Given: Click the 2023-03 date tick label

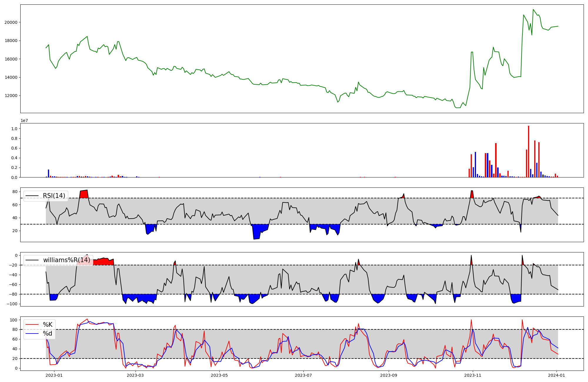Looking at the screenshot, I should tap(136, 375).
